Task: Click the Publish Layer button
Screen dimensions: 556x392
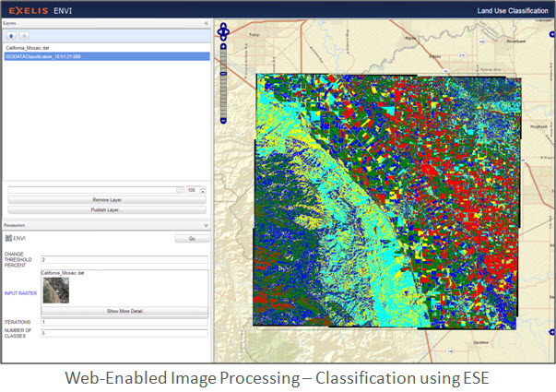Action: point(106,209)
